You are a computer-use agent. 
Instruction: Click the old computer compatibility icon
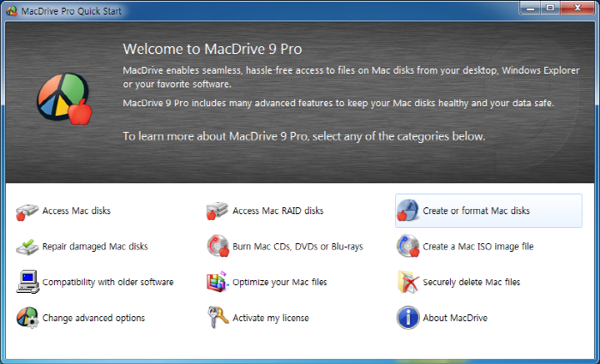click(x=27, y=282)
